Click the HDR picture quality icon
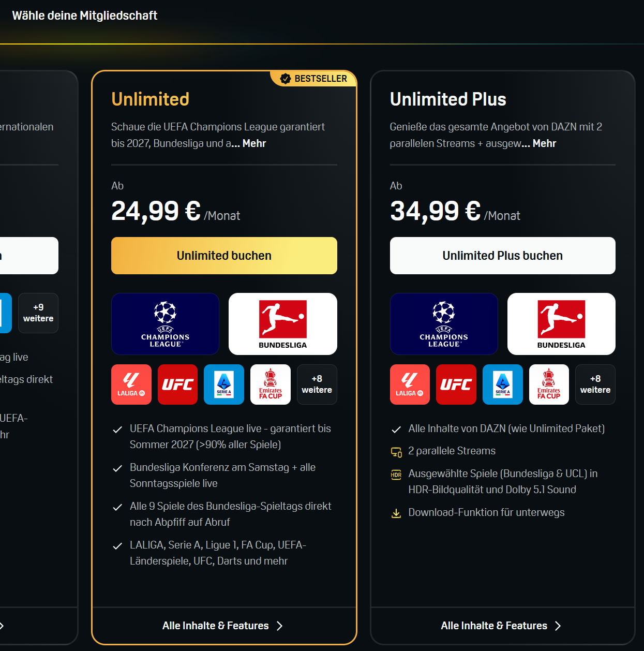This screenshot has width=644, height=651. 396,475
